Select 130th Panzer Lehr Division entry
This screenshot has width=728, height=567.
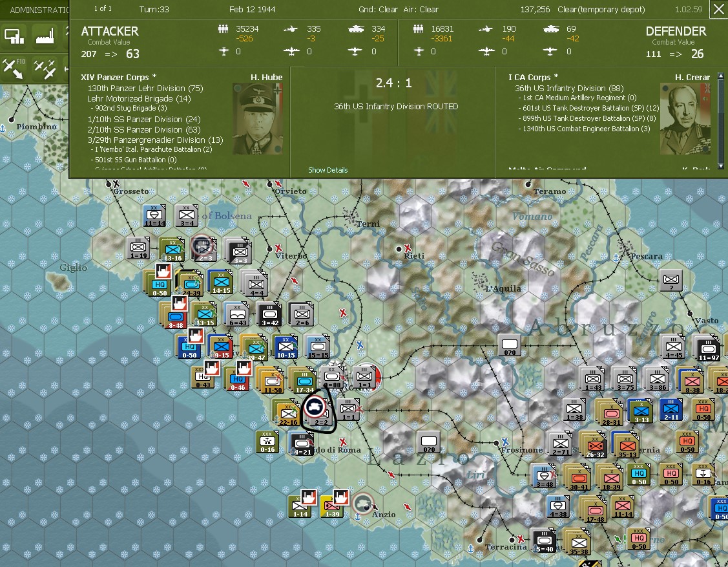145,89
